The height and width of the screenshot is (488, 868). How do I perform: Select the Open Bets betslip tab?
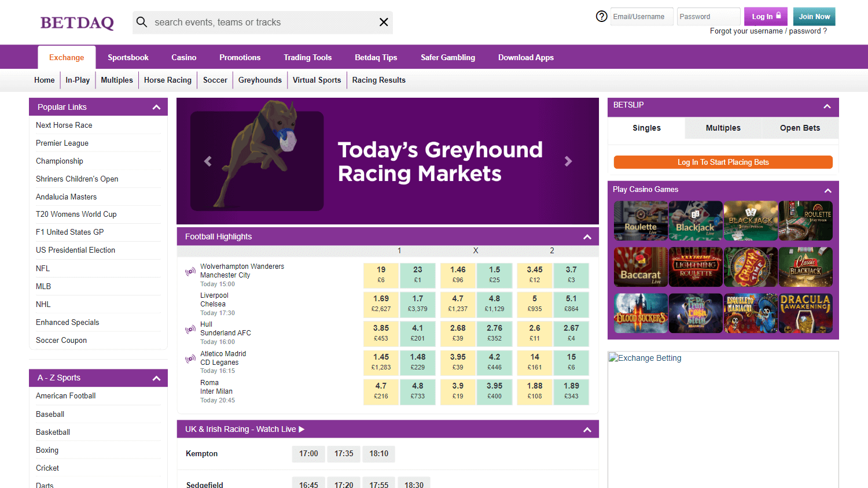[x=800, y=128]
